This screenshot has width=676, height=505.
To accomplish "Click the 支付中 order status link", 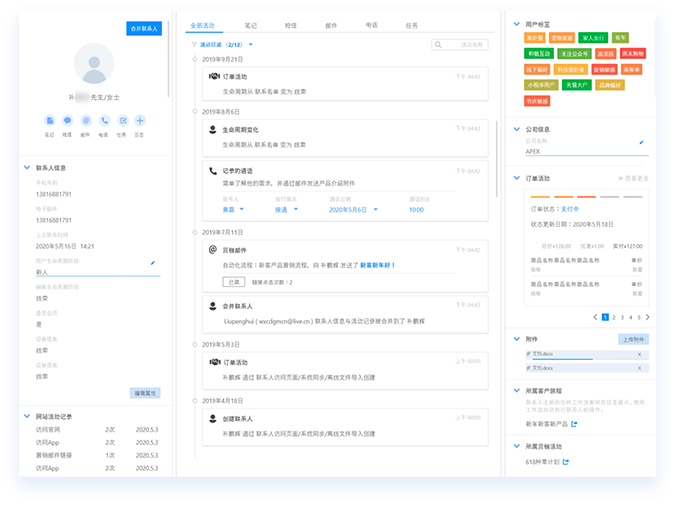I will [570, 209].
